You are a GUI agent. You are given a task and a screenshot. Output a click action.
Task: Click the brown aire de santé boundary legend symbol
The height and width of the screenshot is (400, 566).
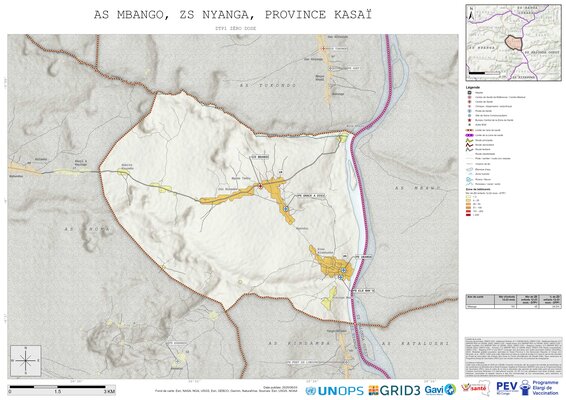[x=469, y=130]
